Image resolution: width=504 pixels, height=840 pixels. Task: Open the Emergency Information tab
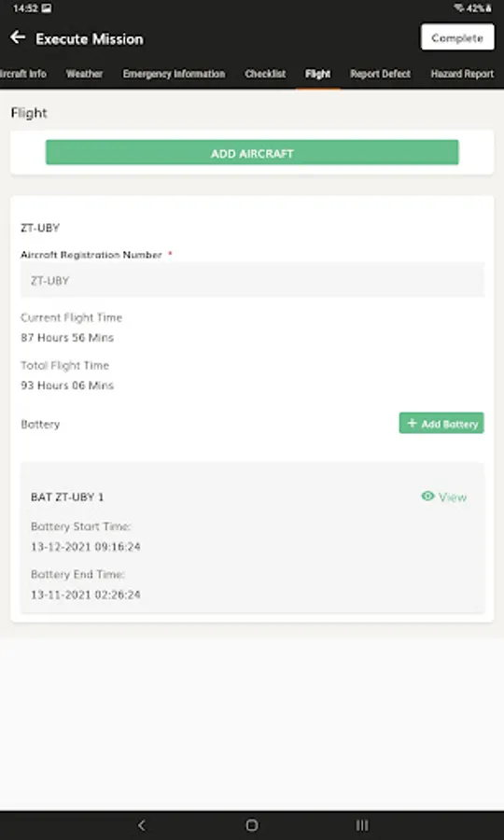tap(174, 74)
